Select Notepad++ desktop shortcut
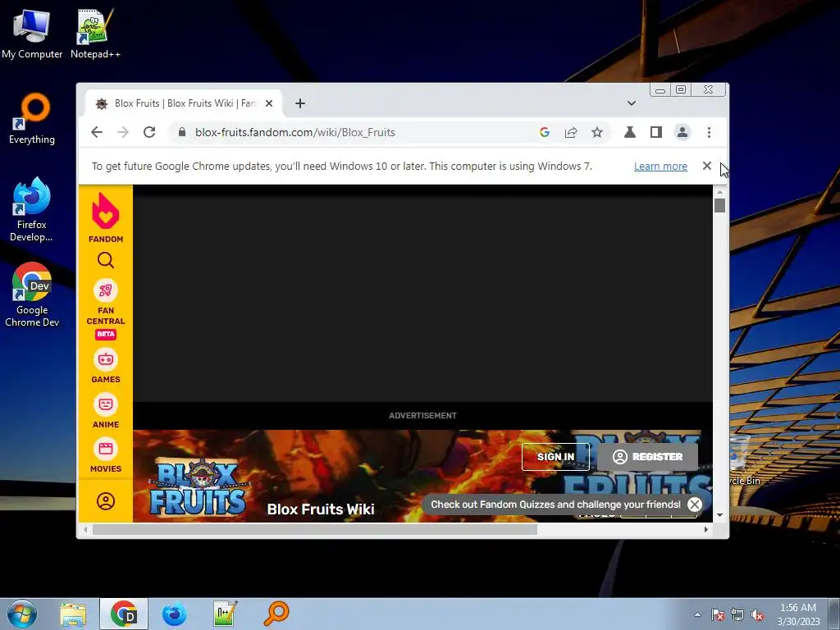Viewport: 840px width, 630px height. click(95, 34)
